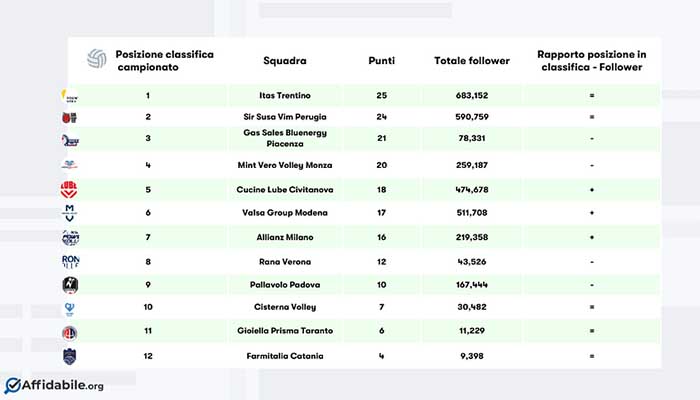Screen dimensions: 700x400
Task: Click the Allianz Milano team logo
Action: 70,237
